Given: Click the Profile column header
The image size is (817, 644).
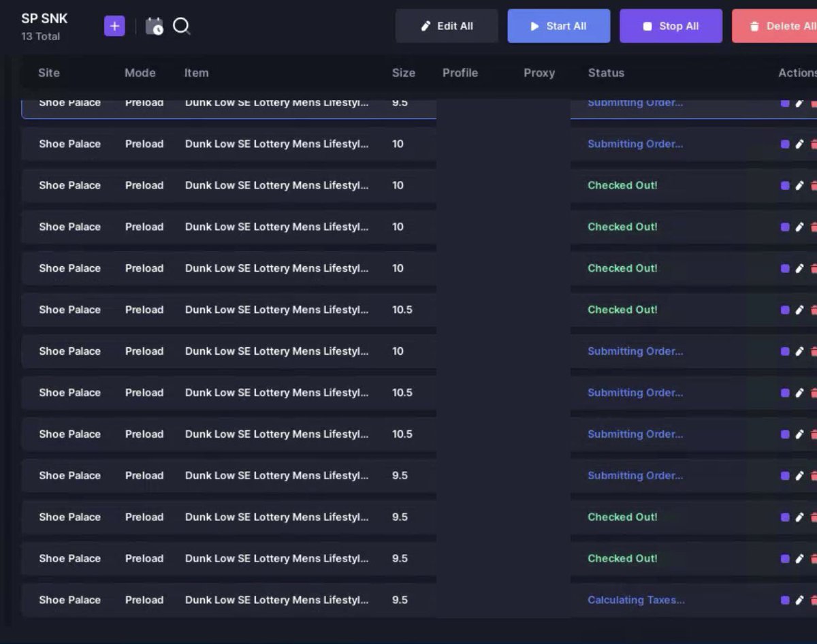Looking at the screenshot, I should pos(460,73).
